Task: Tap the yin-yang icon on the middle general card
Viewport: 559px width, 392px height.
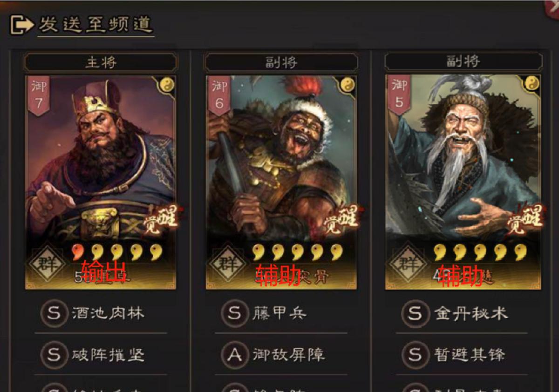Action: click(347, 84)
